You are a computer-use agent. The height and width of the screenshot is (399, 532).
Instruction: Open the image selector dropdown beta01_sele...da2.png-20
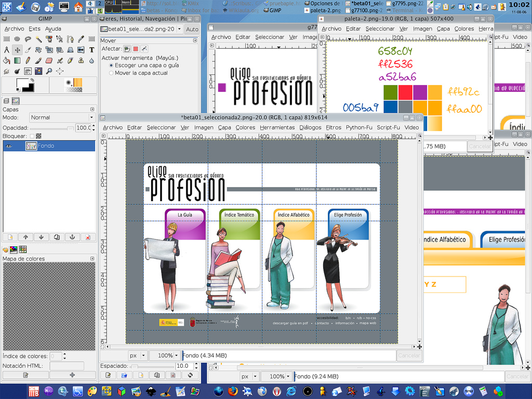141,29
